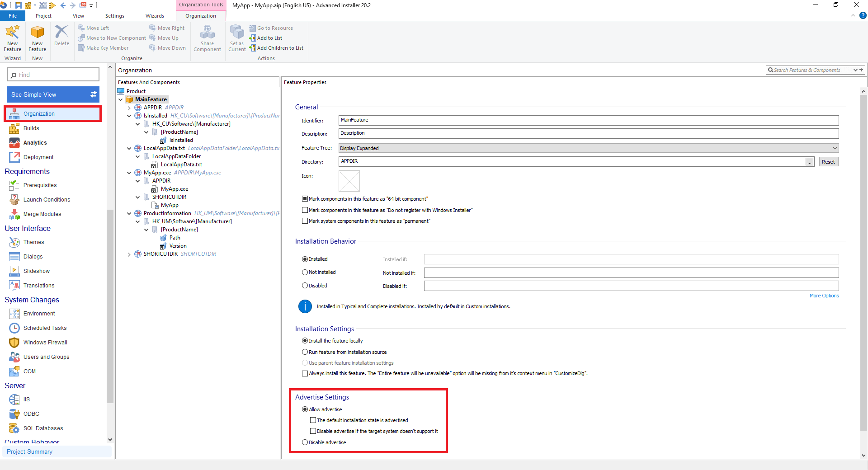Switch to the Project ribbon tab
The width and height of the screenshot is (868, 470).
coord(44,16)
